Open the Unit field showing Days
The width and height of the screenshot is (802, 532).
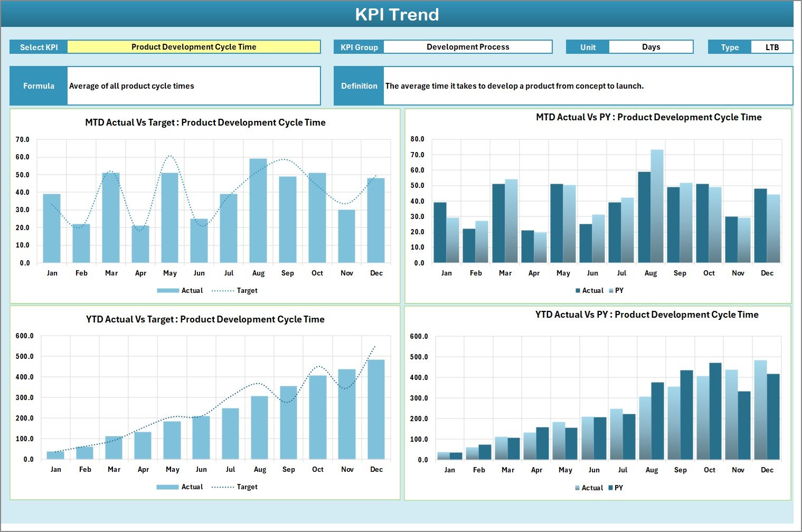tap(651, 46)
